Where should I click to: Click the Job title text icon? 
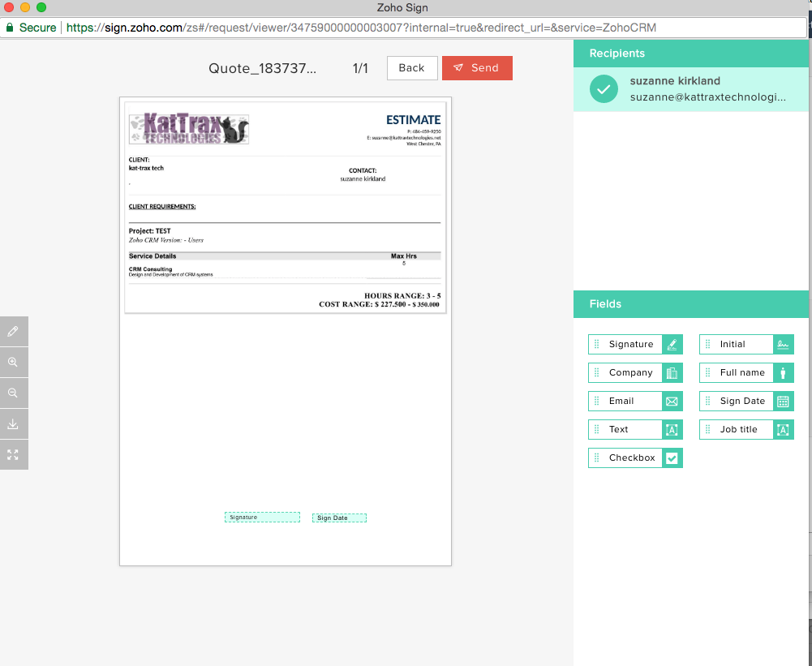tap(784, 429)
